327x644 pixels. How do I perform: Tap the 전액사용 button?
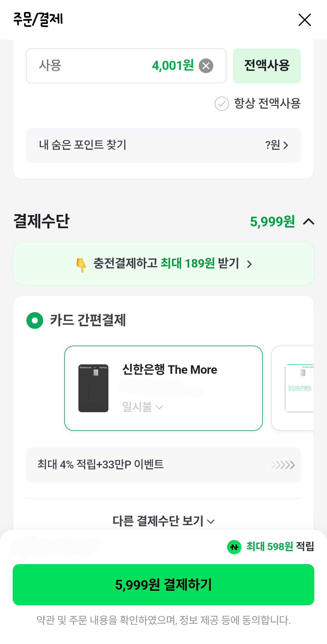pos(267,66)
